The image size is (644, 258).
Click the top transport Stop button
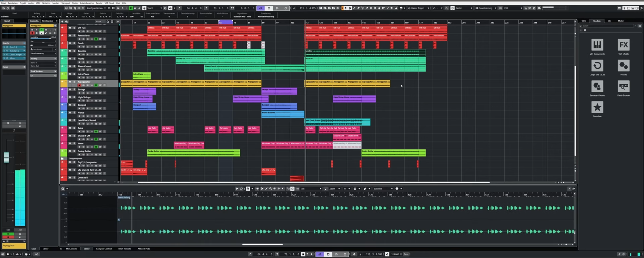[x=269, y=8]
